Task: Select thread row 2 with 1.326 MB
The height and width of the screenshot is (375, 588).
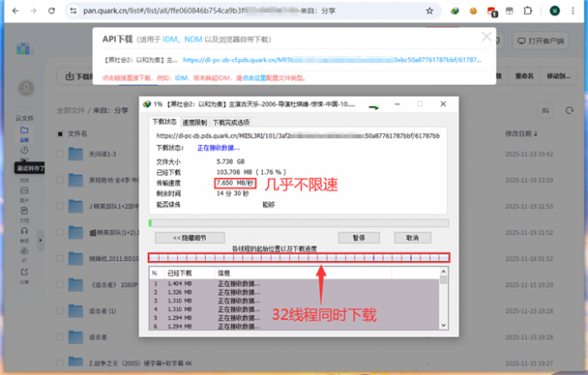Action: pos(294,293)
